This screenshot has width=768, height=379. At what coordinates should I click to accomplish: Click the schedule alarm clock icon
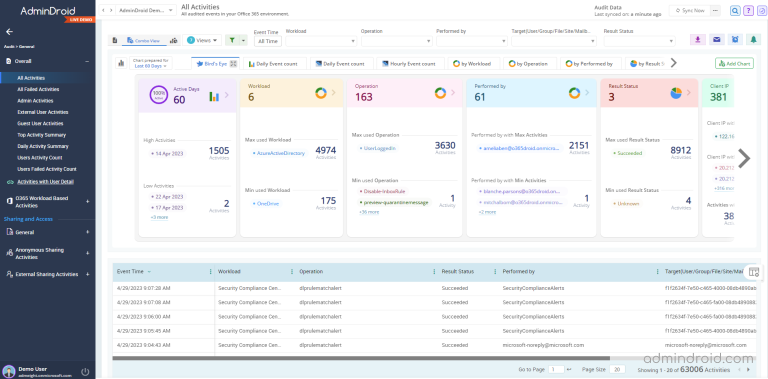[x=735, y=40]
